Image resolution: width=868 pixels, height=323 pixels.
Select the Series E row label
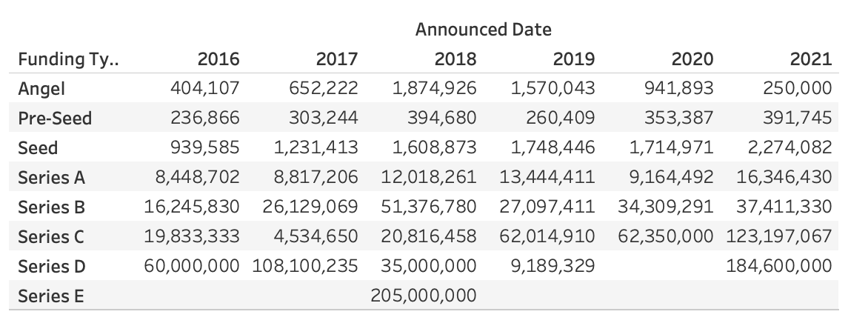pos(51,296)
